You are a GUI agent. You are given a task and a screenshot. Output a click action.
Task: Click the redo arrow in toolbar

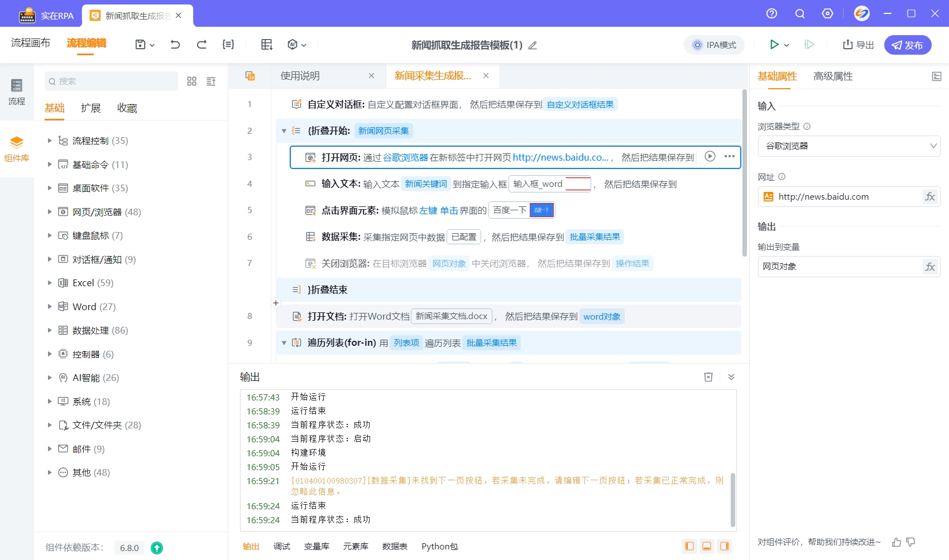202,45
